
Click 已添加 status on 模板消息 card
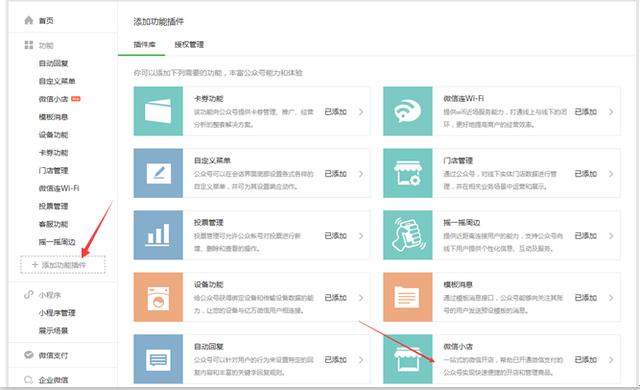pos(586,297)
